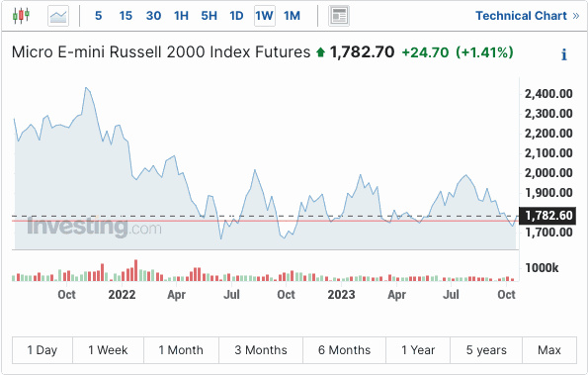Screen dimensions: 588x375
Task: Click the 2023 date axis label
Action: [341, 295]
